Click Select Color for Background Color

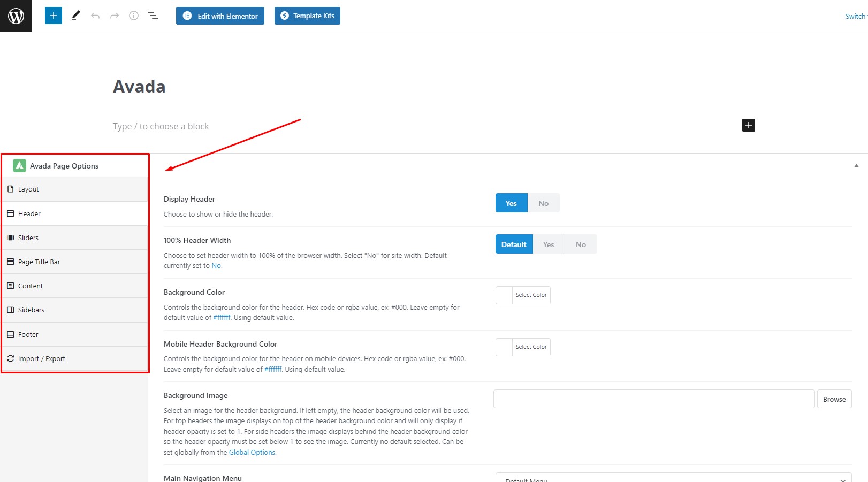click(531, 295)
